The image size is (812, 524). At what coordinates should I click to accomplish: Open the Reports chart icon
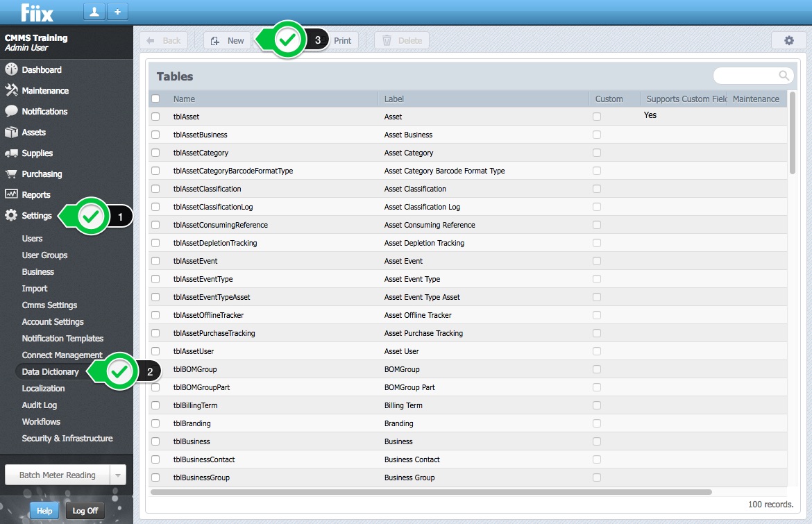click(11, 194)
